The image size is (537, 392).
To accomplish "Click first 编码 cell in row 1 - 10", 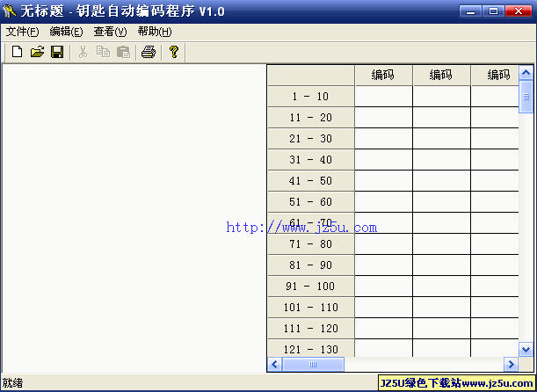I will tap(383, 96).
